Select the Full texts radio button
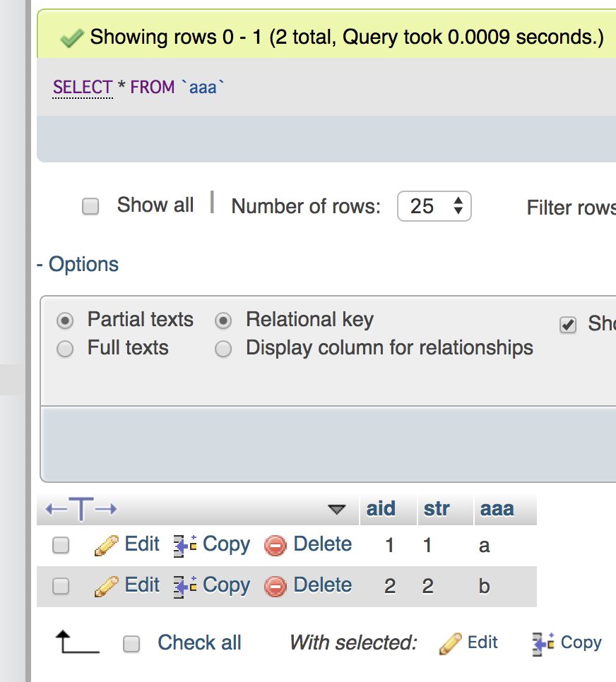616x682 pixels. 65,349
